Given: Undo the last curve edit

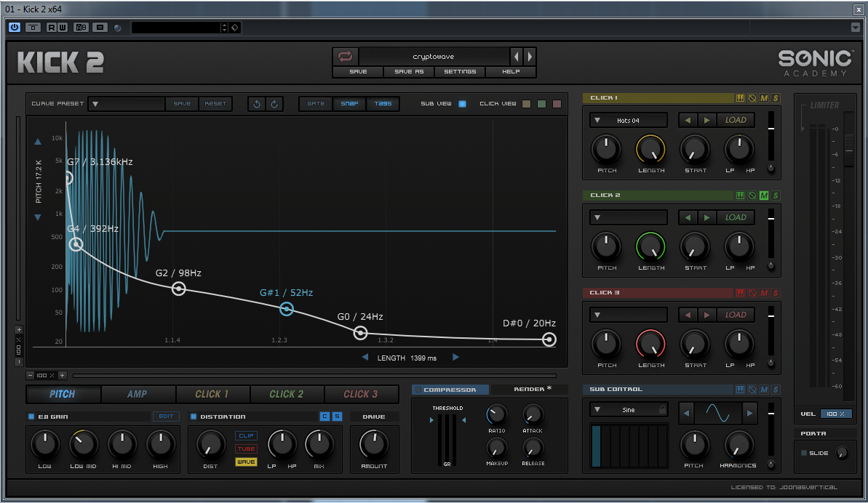Looking at the screenshot, I should click(257, 104).
